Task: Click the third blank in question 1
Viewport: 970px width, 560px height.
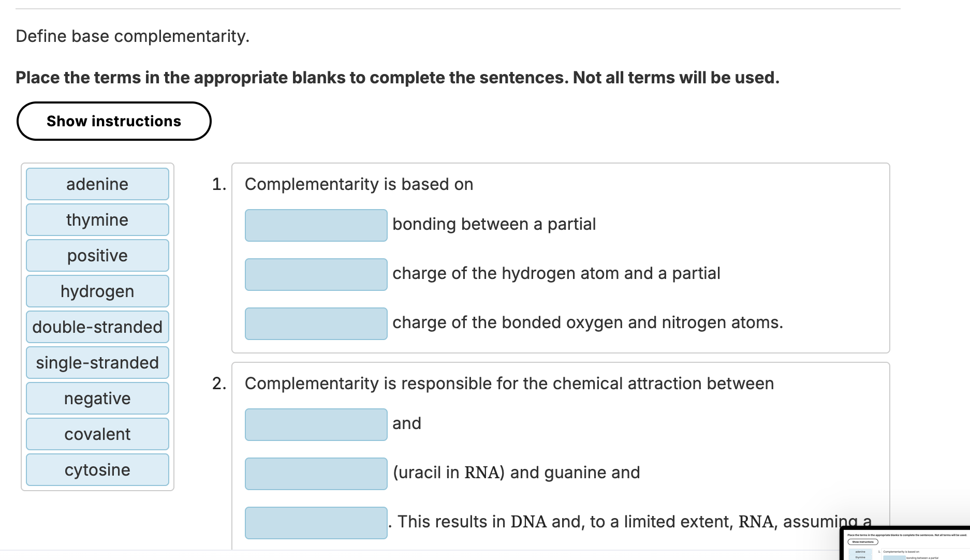Action: pyautogui.click(x=316, y=323)
